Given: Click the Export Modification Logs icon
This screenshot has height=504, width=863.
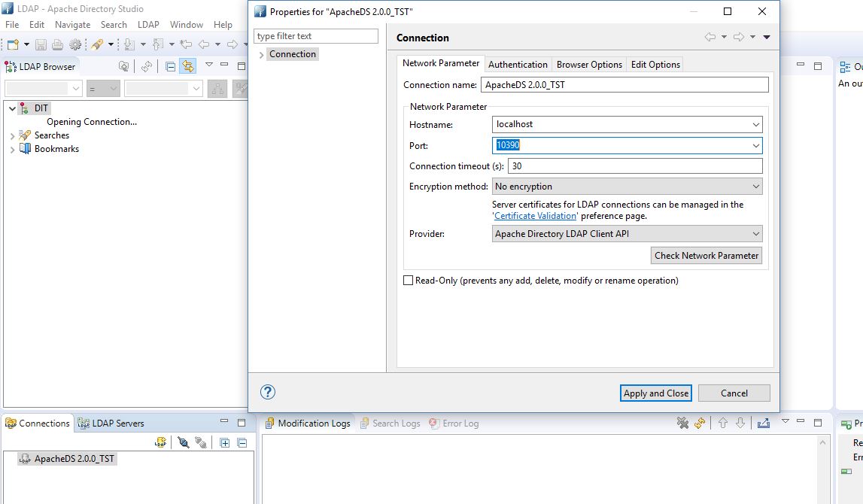Looking at the screenshot, I should point(763,423).
